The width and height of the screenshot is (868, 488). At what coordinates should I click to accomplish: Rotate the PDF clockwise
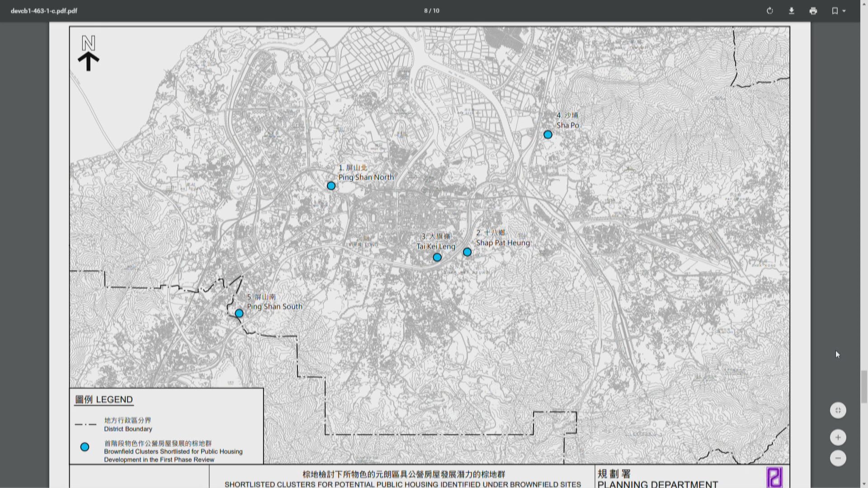tap(769, 11)
